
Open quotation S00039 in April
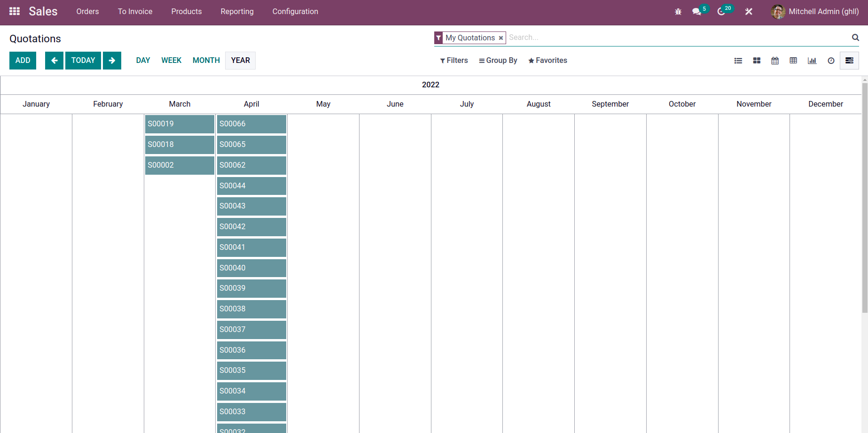click(251, 288)
